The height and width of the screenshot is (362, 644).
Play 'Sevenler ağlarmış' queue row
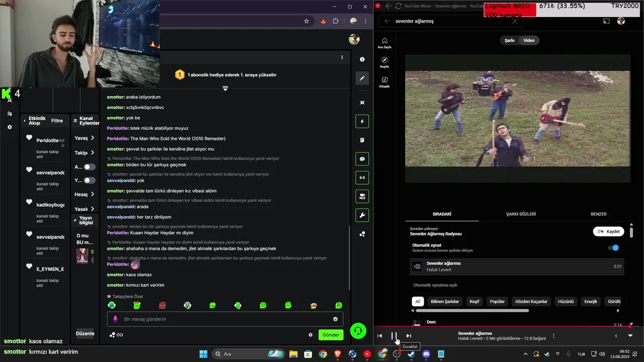click(x=517, y=266)
